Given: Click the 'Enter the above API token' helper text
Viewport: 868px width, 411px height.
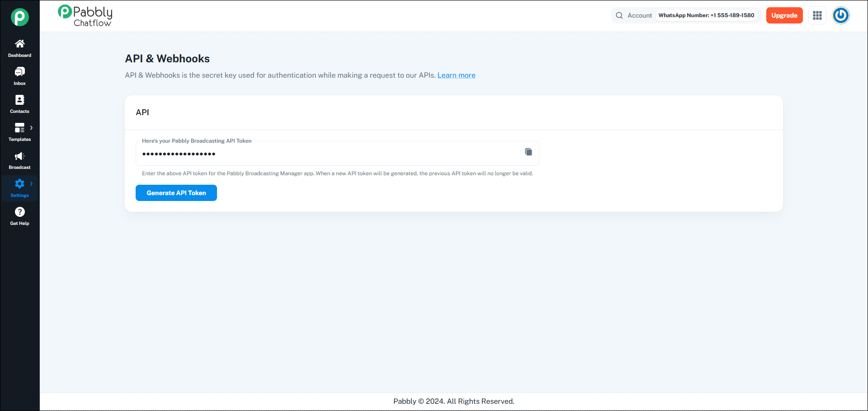Looking at the screenshot, I should click(x=337, y=173).
